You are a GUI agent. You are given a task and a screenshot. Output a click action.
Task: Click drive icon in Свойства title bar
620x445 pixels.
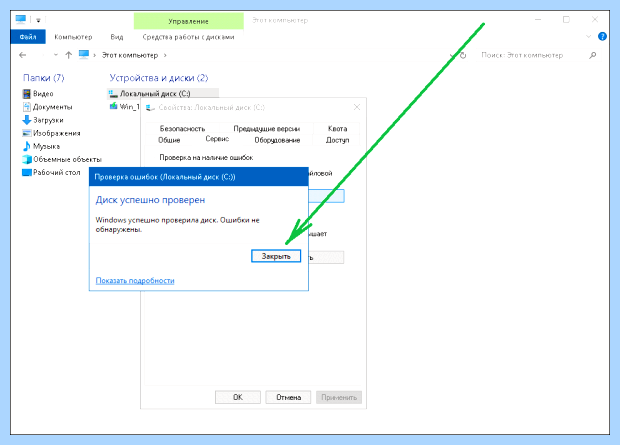[x=150, y=107]
